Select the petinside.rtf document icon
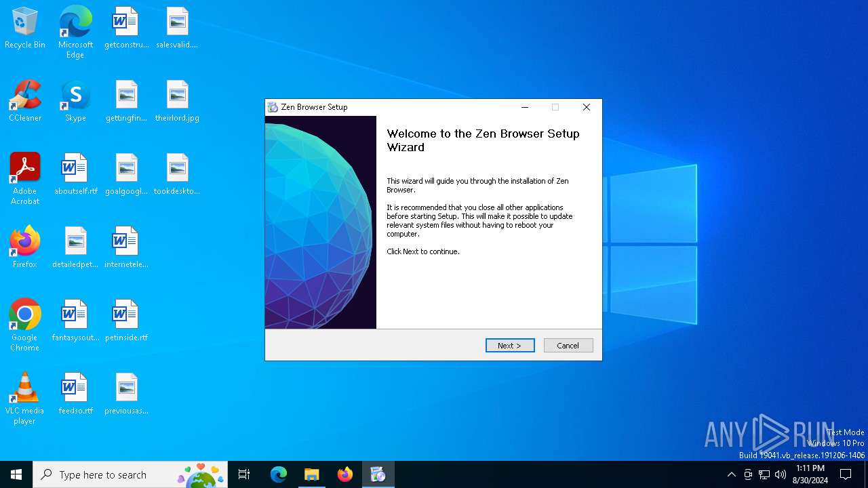The height and width of the screenshot is (488, 868). click(126, 321)
